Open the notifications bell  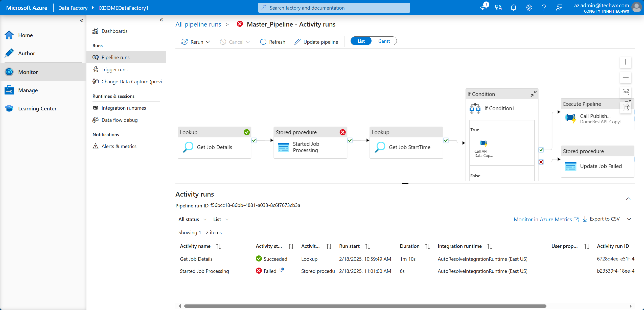click(x=513, y=8)
